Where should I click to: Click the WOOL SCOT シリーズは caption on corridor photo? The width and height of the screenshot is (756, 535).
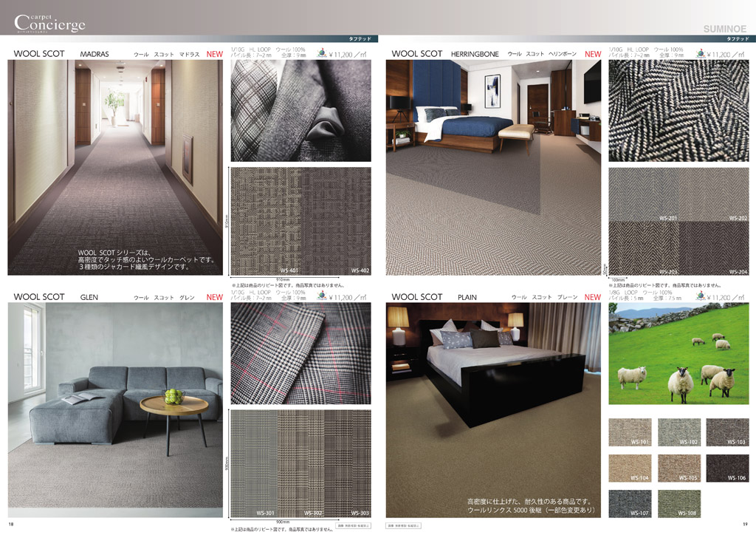click(145, 259)
